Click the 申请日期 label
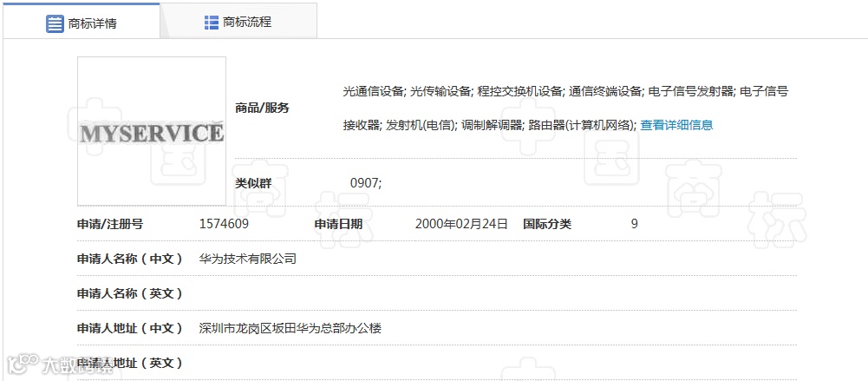Viewport: 868px width, 381px height. pyautogui.click(x=339, y=224)
